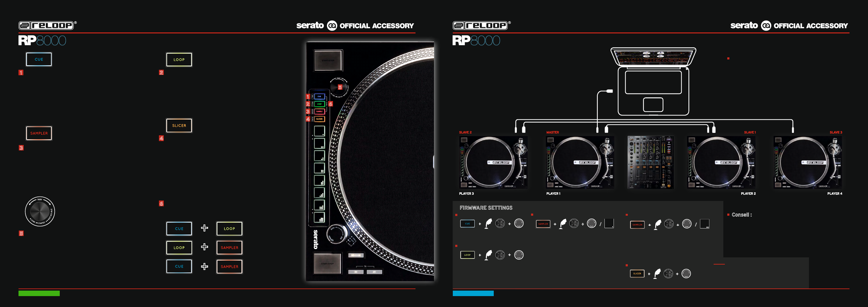Click the Serato Official Accessory logo on right page
Viewport: 868px width, 307px height.
pyautogui.click(x=789, y=25)
